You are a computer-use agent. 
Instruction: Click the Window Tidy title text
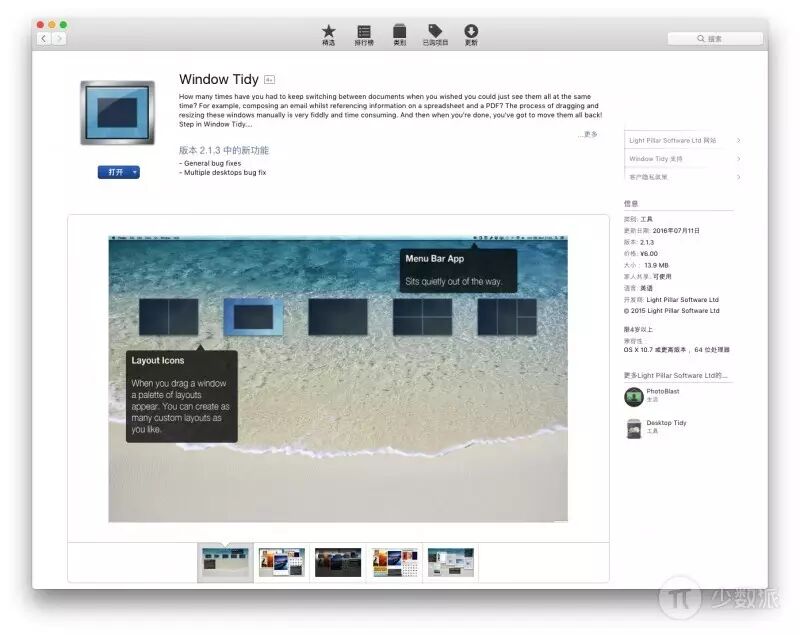tap(219, 79)
